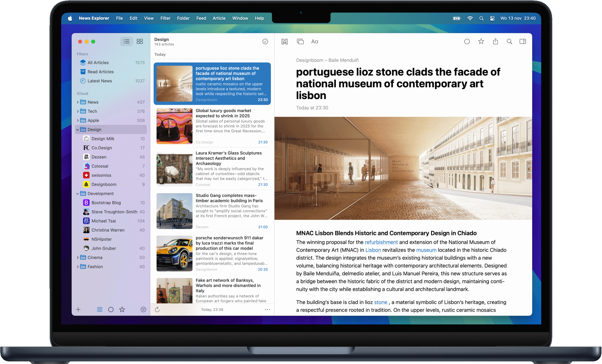Click the Star/favorite article icon
602x364 pixels.
click(480, 42)
